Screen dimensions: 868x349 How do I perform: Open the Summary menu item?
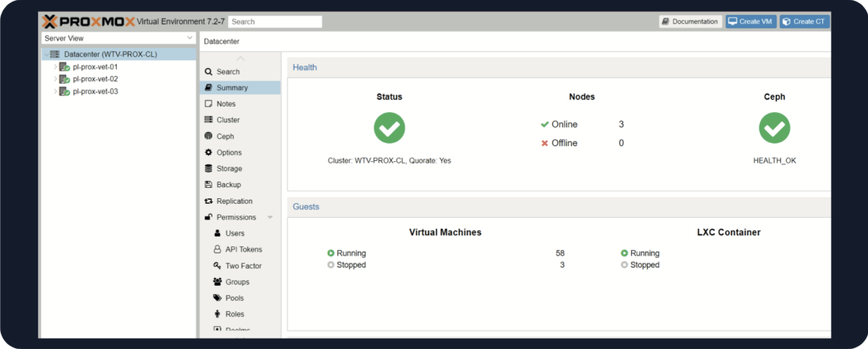pos(240,88)
